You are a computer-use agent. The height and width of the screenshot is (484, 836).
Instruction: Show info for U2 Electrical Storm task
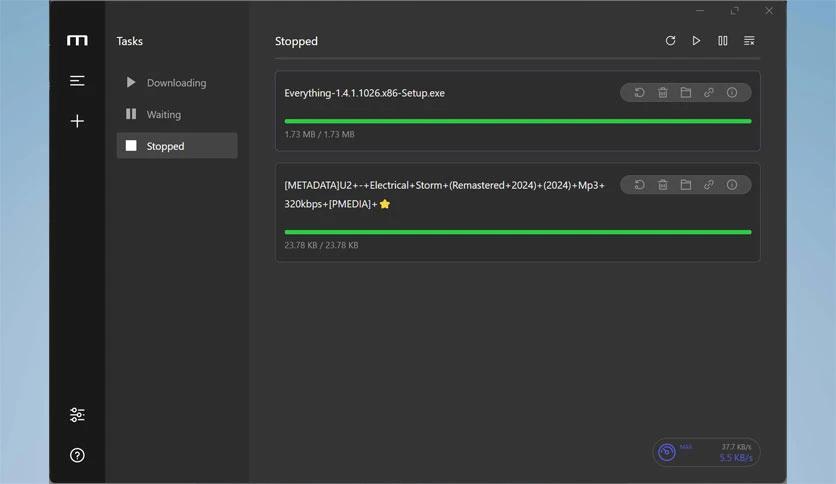pos(732,185)
